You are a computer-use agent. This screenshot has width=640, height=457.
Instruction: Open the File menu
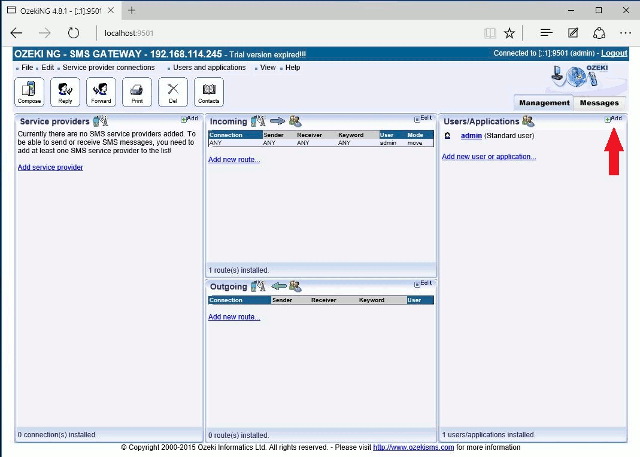click(x=27, y=67)
